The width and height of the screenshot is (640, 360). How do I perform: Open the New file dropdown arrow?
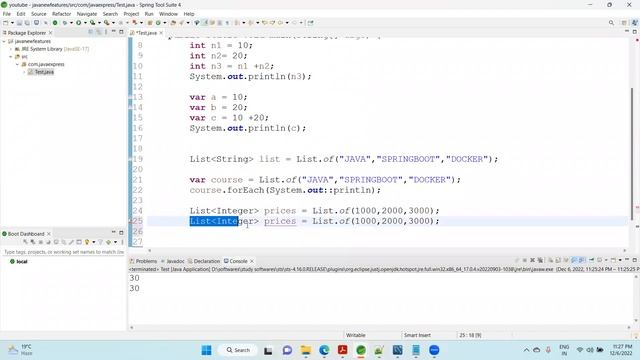12,23
